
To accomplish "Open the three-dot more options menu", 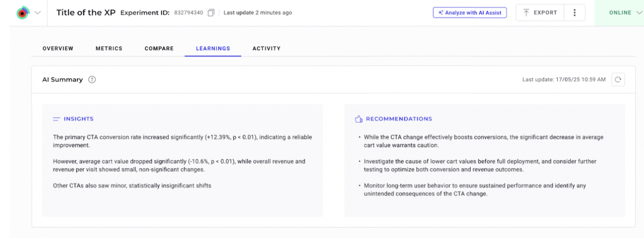I will 575,13.
